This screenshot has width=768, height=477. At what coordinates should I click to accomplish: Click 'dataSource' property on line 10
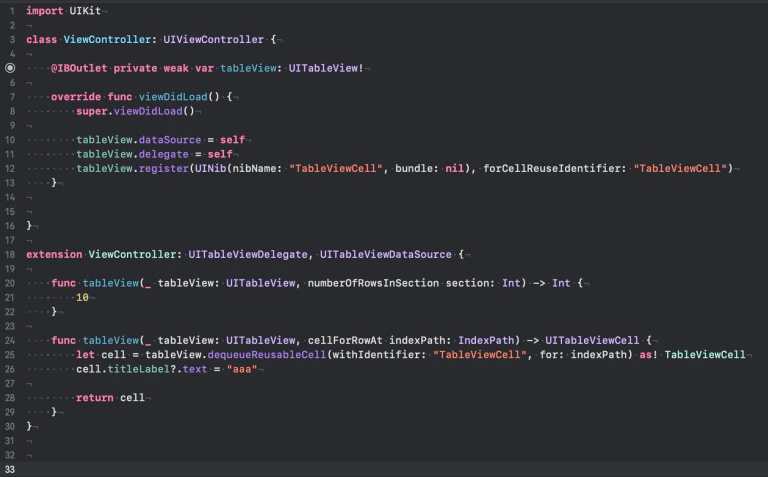tap(169, 140)
